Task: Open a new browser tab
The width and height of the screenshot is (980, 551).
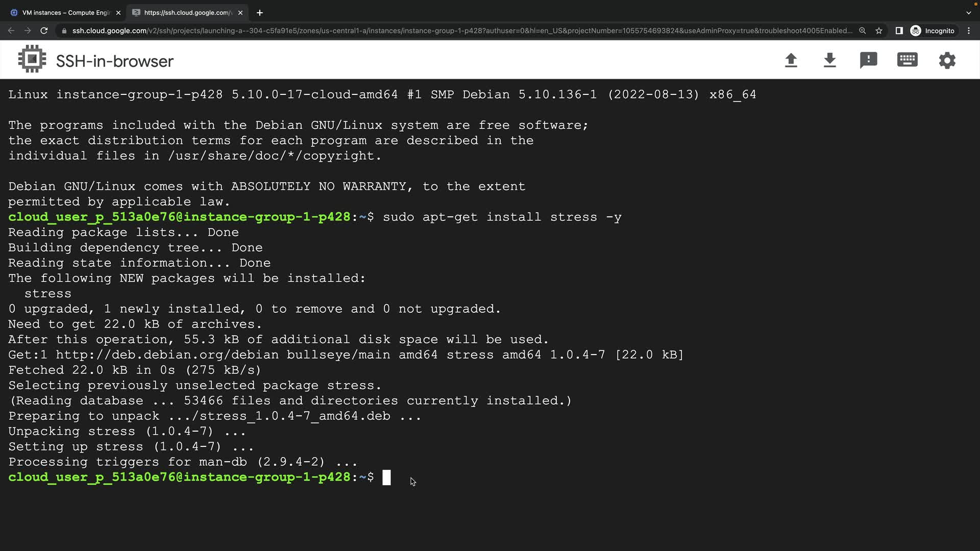Action: (x=259, y=13)
